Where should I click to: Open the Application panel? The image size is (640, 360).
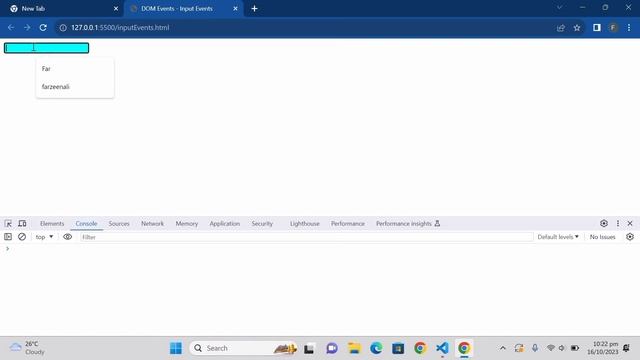pyautogui.click(x=224, y=224)
